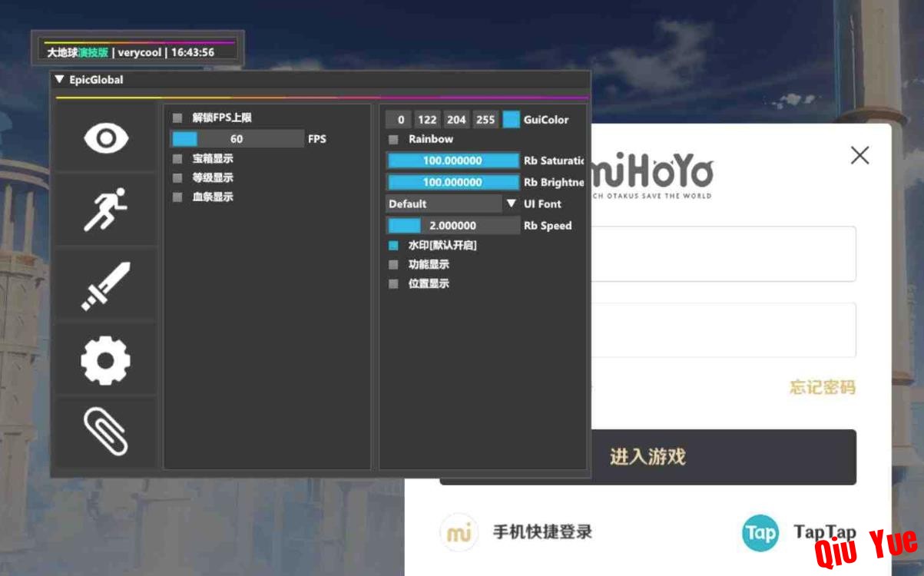Image resolution: width=924 pixels, height=576 pixels.
Task: Choose 手机快捷登录 mobile quick login
Action: [x=542, y=531]
